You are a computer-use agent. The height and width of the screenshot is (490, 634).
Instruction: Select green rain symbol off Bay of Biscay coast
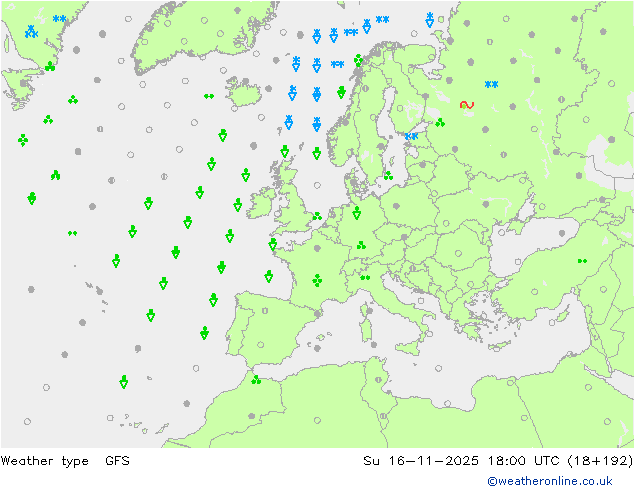[x=268, y=277]
